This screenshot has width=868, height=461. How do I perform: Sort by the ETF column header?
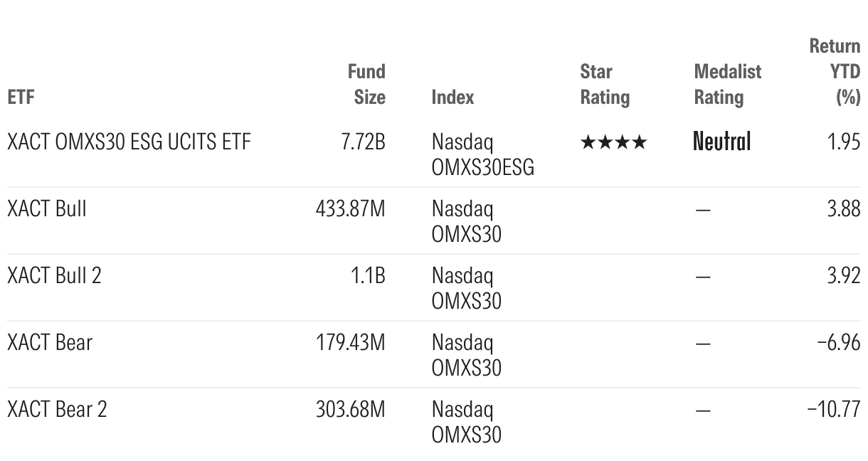coord(20,97)
